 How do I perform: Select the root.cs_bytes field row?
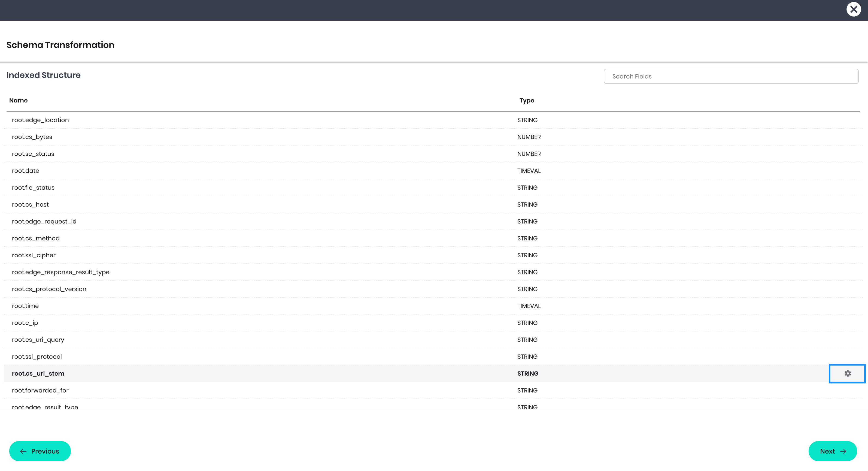[32, 137]
